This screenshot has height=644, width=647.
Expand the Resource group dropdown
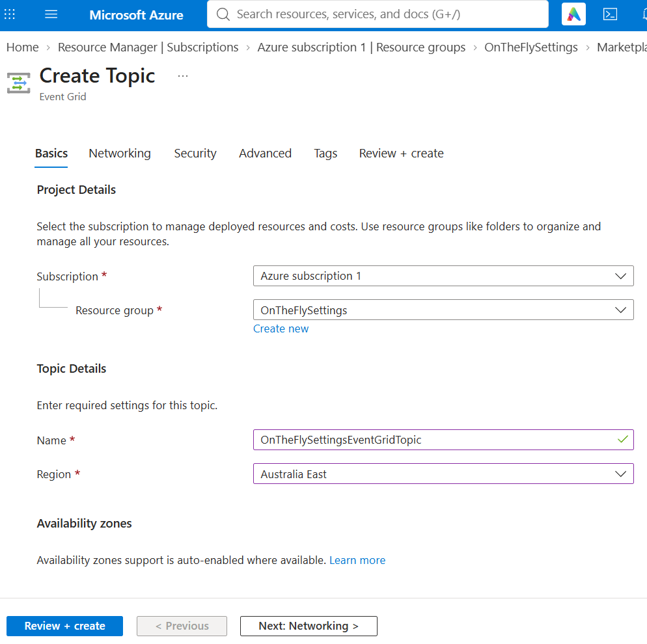pos(443,310)
